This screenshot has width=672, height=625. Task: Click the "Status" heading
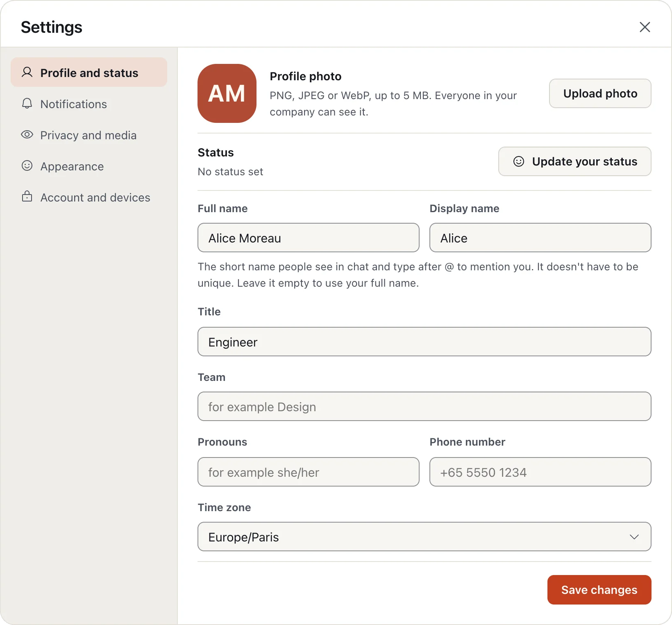point(216,152)
